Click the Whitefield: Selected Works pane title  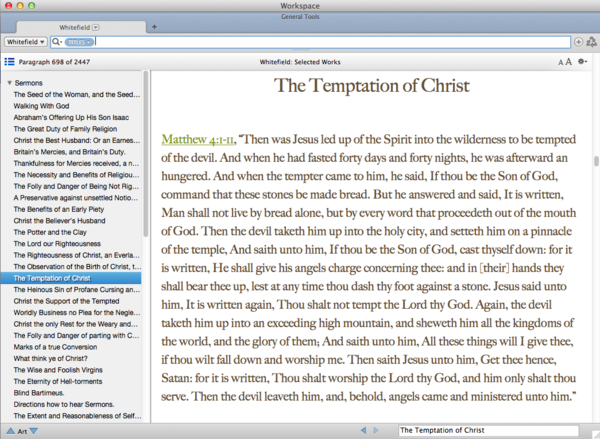(x=300, y=62)
